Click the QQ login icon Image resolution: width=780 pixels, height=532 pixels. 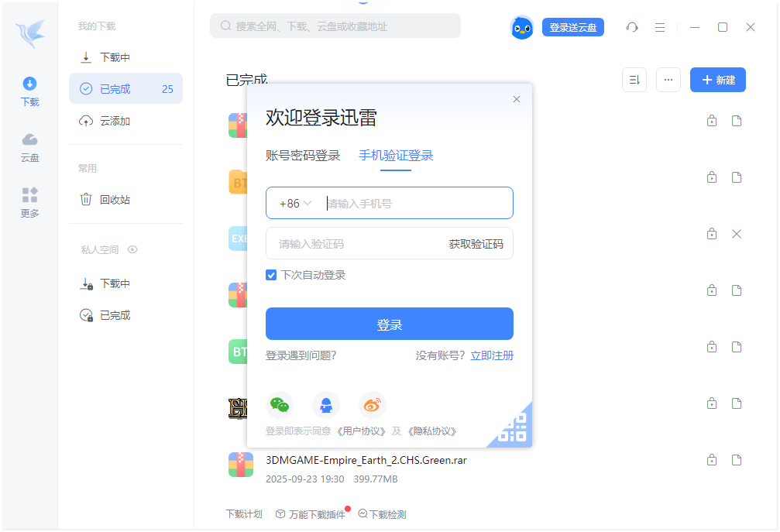point(326,404)
